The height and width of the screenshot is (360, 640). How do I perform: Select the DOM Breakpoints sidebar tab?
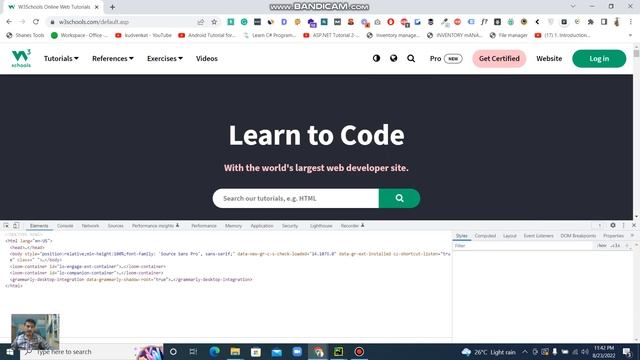click(578, 236)
